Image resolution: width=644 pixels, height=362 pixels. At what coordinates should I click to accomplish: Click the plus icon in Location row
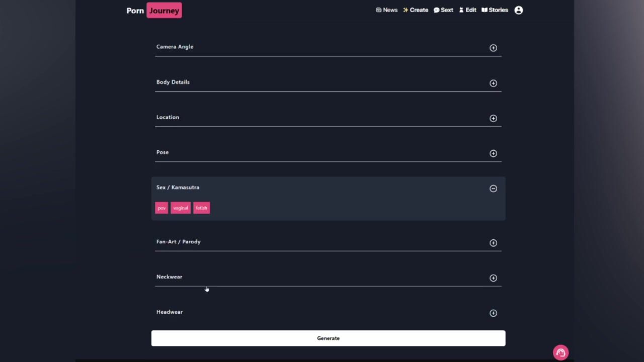(x=493, y=118)
